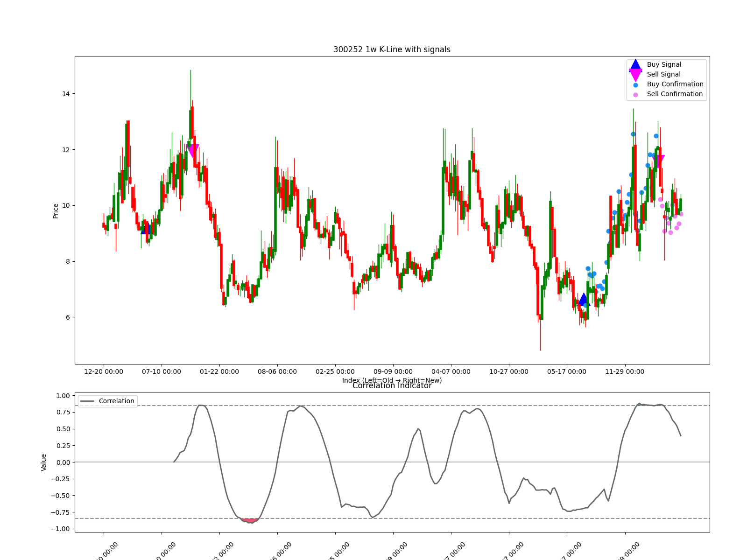Click correlation axis tick '−1.00'

click(61, 529)
